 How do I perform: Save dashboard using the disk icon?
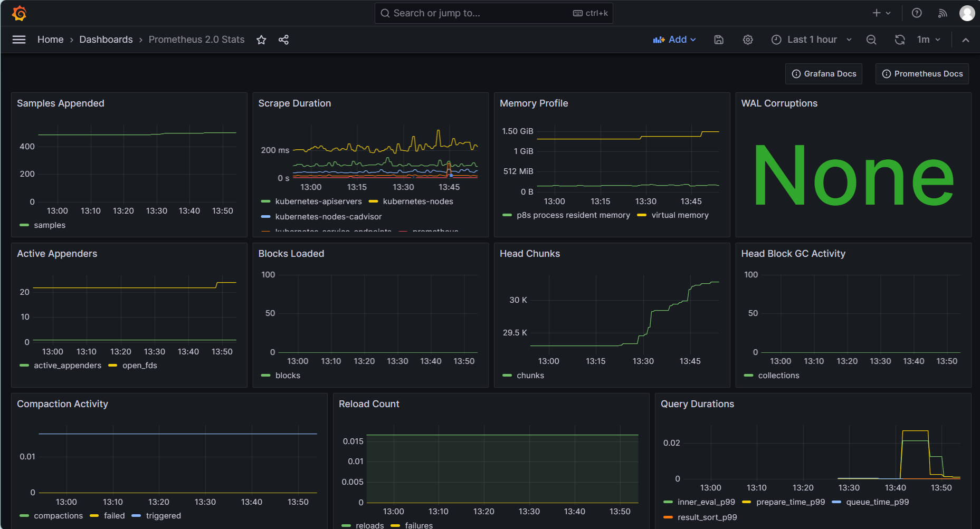[719, 40]
